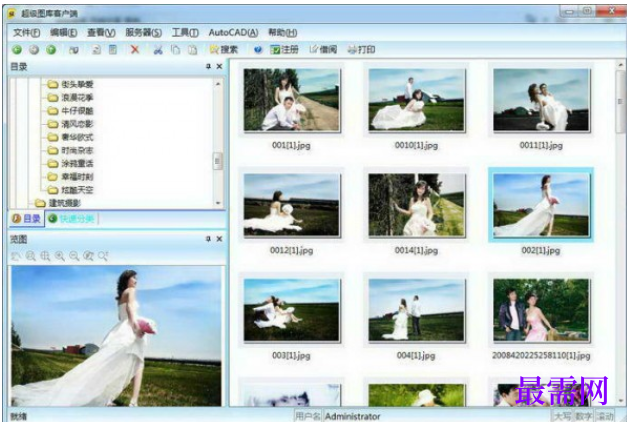627x422 pixels.
Task: Click the 就绪 status text
Action: point(19,416)
